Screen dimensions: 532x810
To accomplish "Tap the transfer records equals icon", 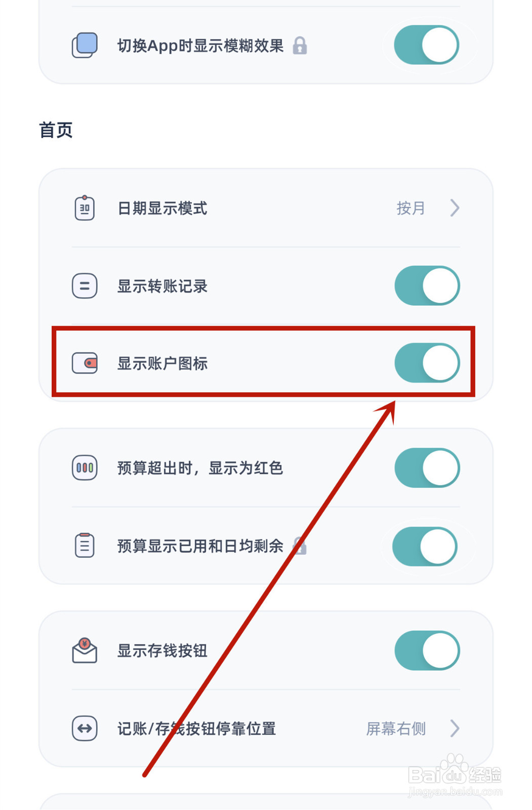I will pyautogui.click(x=85, y=286).
